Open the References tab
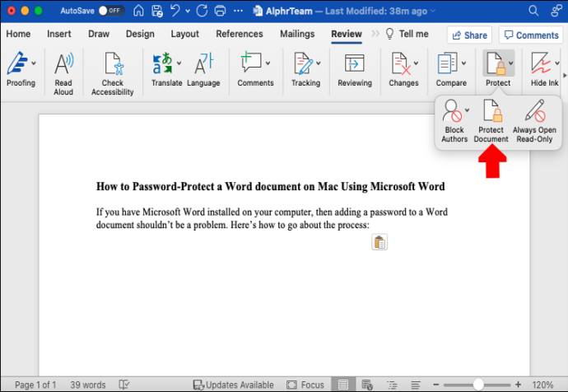Viewport: 568px width, 392px height. pyautogui.click(x=240, y=34)
